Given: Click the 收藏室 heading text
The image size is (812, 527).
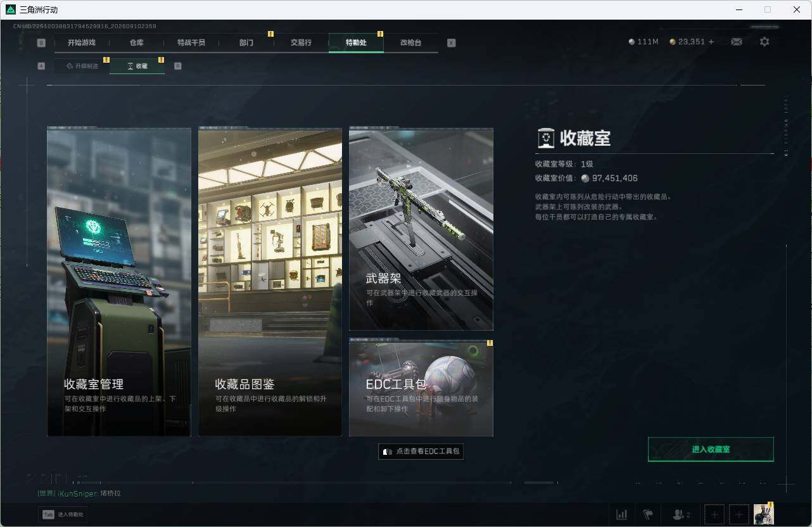Looking at the screenshot, I should tap(585, 138).
